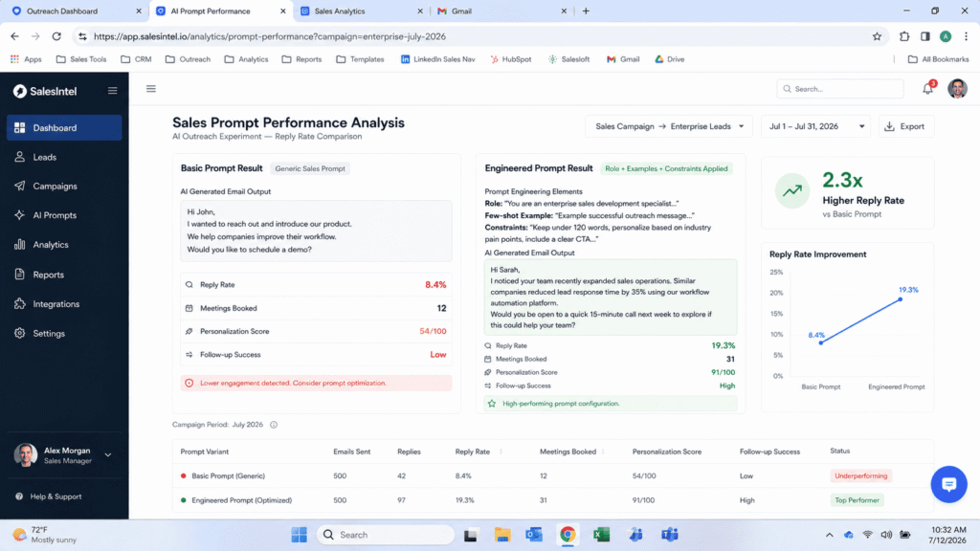
Task: Open the Sales Campaign Enterprise Leads dropdown
Action: pyautogui.click(x=669, y=126)
